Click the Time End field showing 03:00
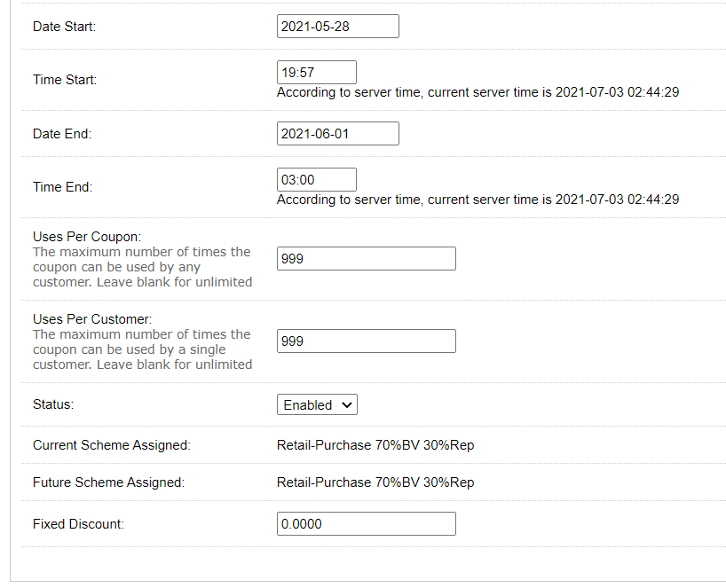This screenshot has height=588, width=726. click(317, 180)
